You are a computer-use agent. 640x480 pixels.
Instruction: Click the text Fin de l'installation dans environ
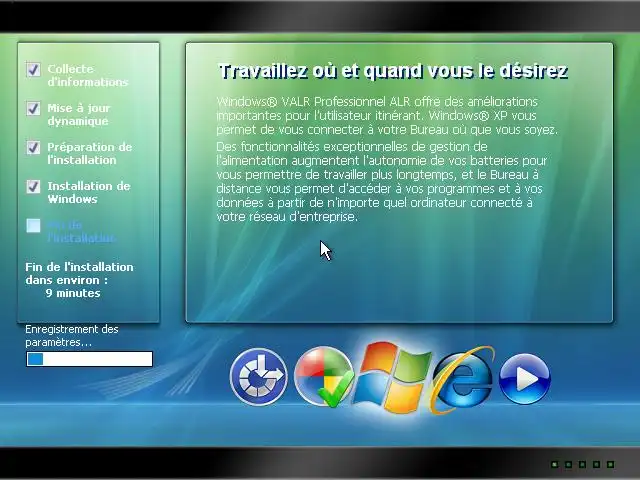coord(79,273)
